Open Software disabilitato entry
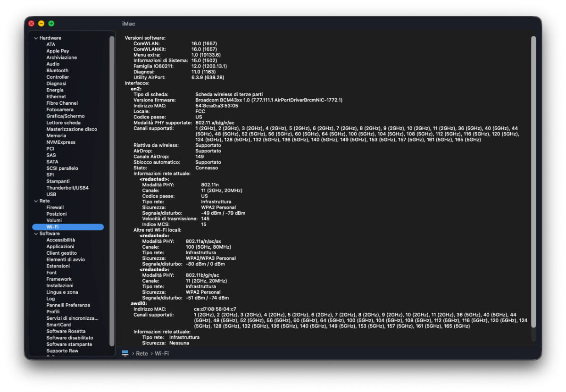The image size is (566, 392). [70, 338]
